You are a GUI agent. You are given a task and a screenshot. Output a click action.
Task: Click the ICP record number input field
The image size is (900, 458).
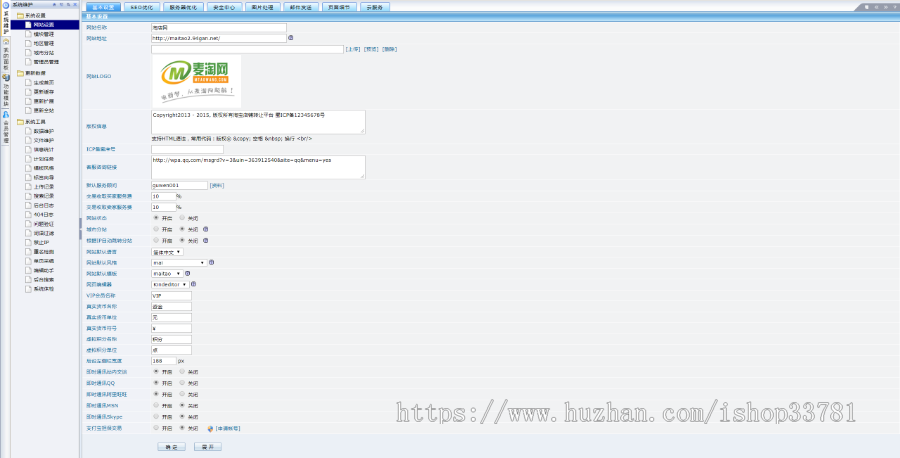188,149
